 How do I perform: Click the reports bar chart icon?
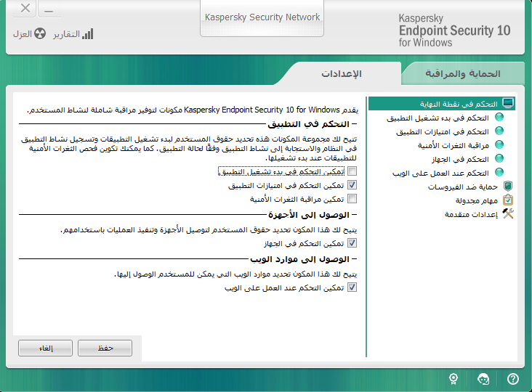pyautogui.click(x=87, y=34)
